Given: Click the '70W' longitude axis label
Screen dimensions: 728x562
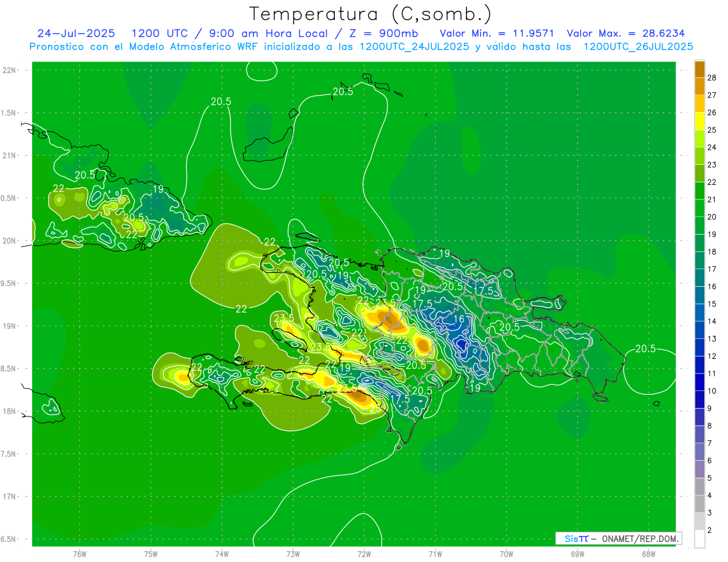Looking at the screenshot, I should pos(507,554).
